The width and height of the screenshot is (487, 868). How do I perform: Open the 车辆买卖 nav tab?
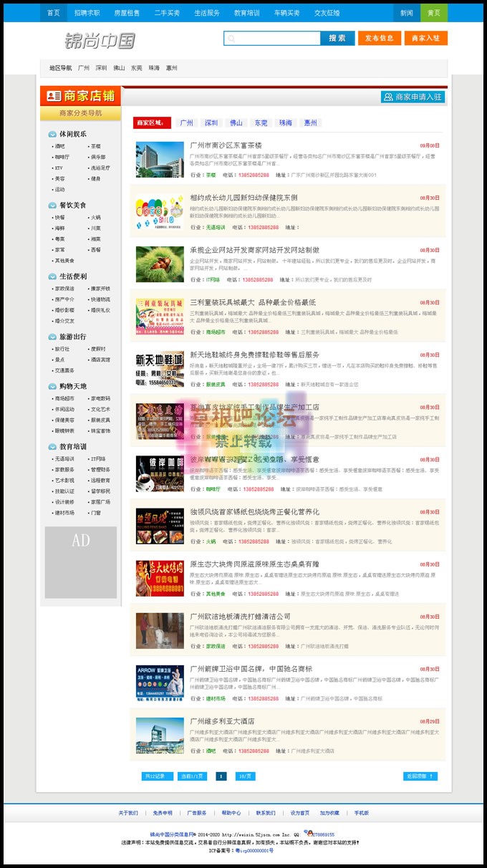coord(287,13)
